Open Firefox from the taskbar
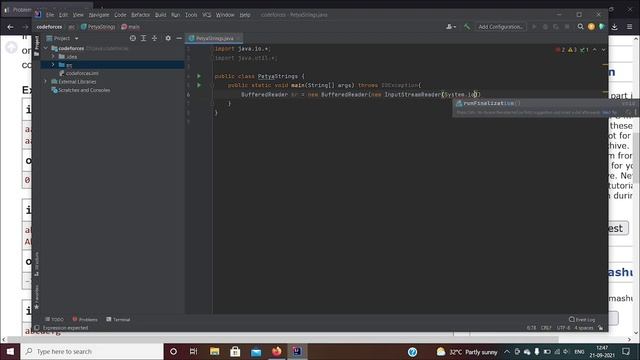The height and width of the screenshot is (360, 640). tap(276, 351)
